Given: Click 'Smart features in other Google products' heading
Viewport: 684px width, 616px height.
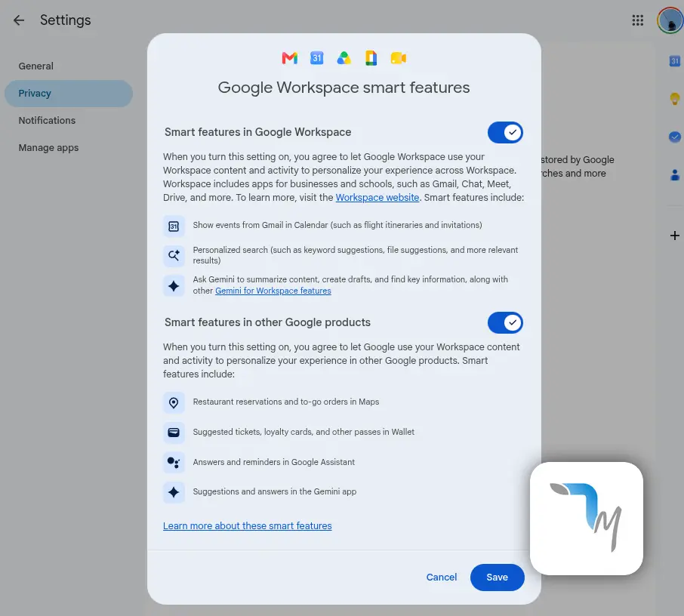Looking at the screenshot, I should 267,322.
